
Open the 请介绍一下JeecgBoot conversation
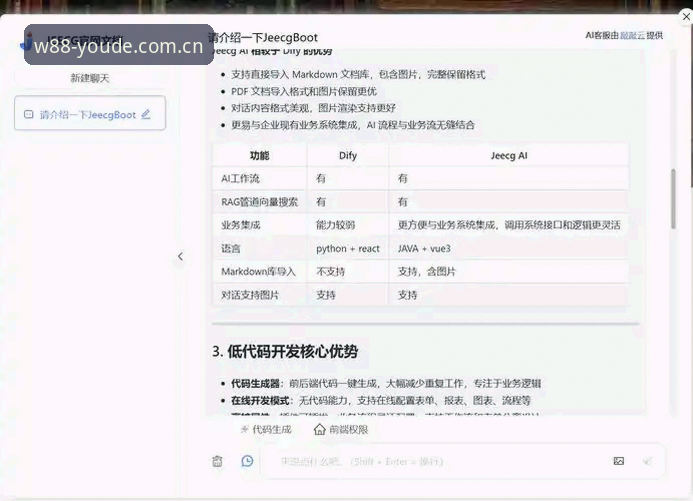click(90, 113)
